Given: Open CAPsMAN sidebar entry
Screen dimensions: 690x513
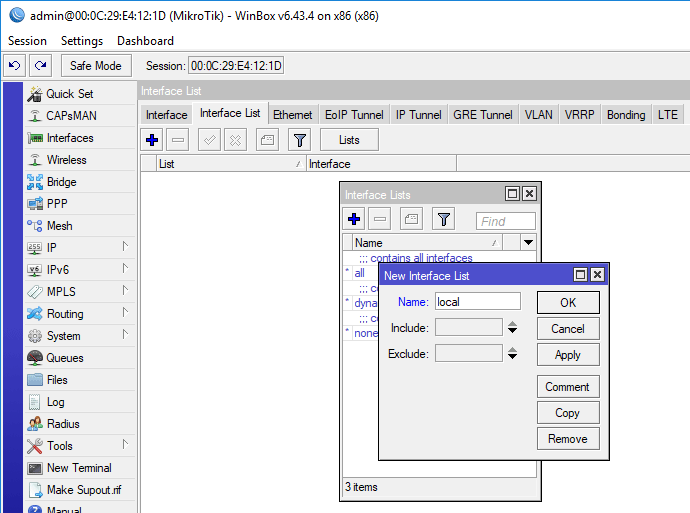Looking at the screenshot, I should click(x=80, y=116).
